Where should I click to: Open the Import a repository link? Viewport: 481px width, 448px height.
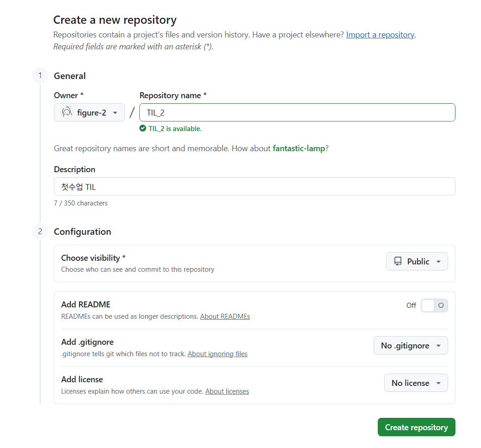[380, 35]
